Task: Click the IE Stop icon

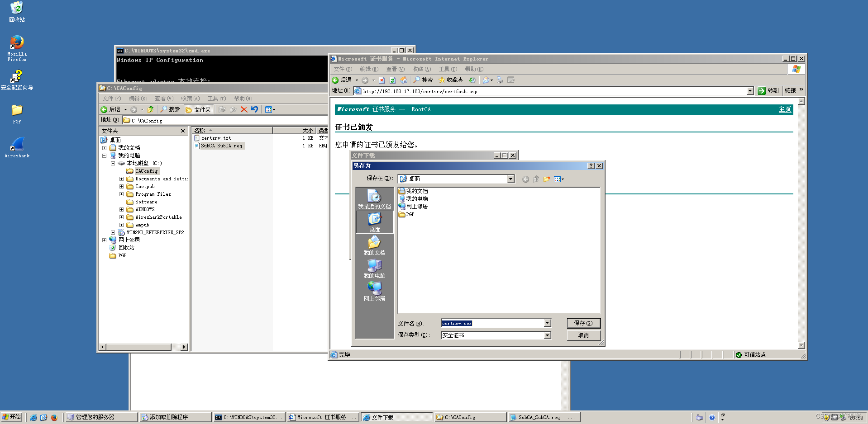Action: (x=382, y=80)
